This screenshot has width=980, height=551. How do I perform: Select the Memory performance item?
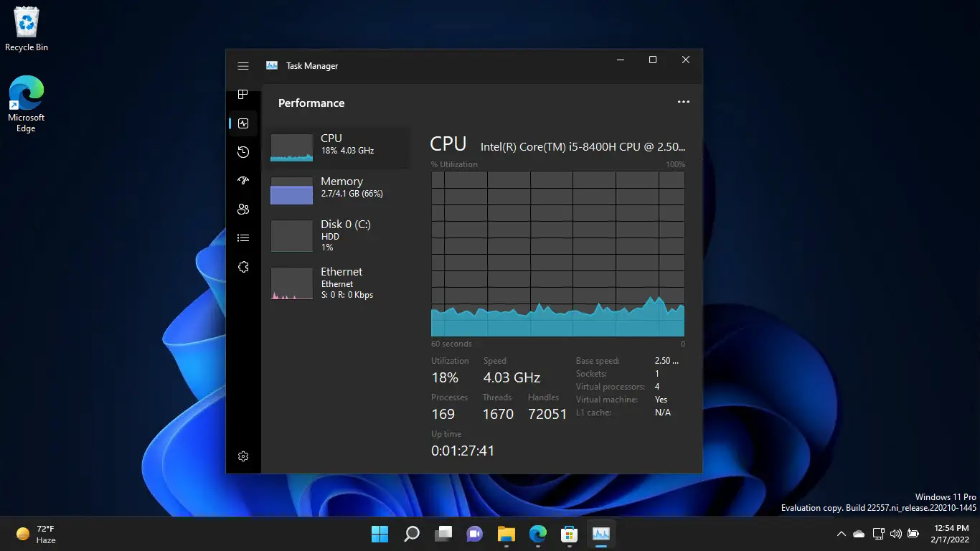tap(337, 191)
